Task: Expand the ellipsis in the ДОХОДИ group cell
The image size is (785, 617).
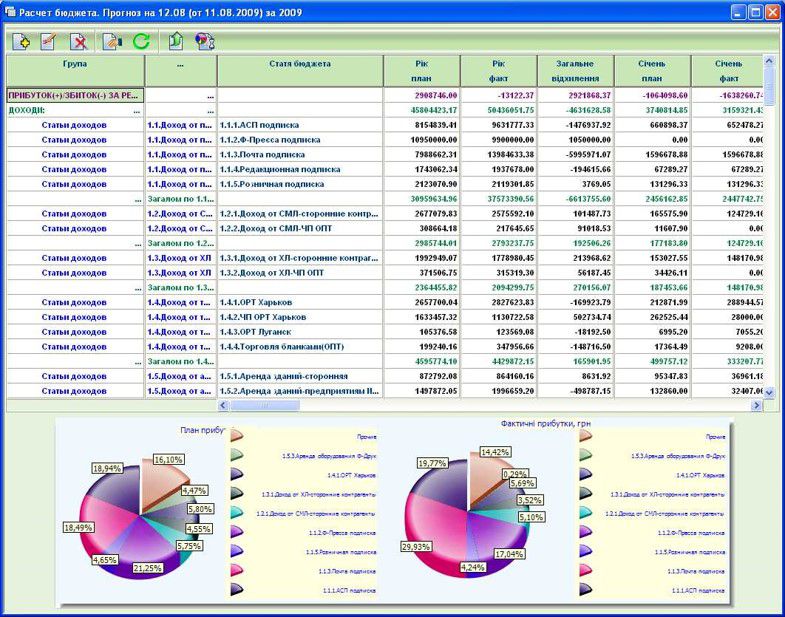Action: pos(136,110)
